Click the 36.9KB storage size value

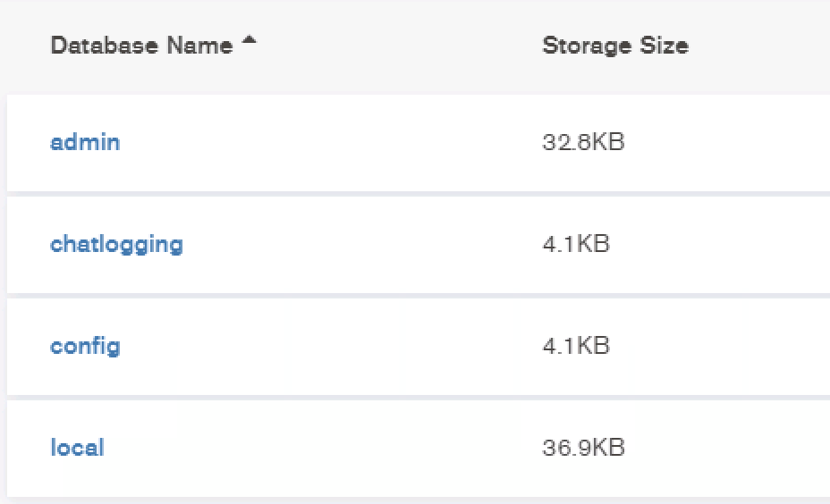pyautogui.click(x=583, y=448)
